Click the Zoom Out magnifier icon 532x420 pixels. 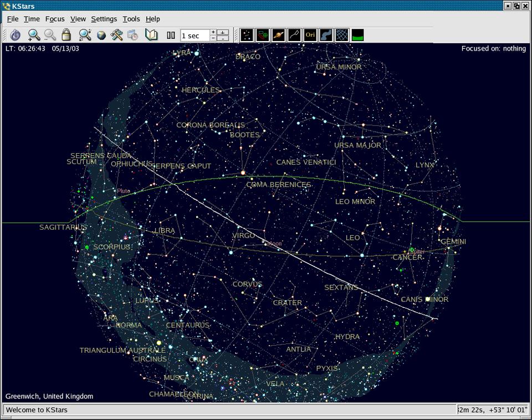point(50,35)
